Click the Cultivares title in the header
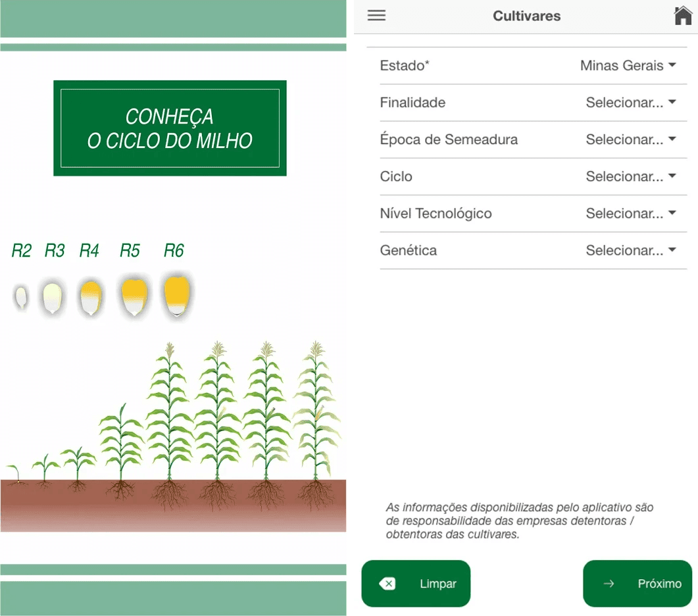Screen dimensions: 698x616 [x=526, y=15]
